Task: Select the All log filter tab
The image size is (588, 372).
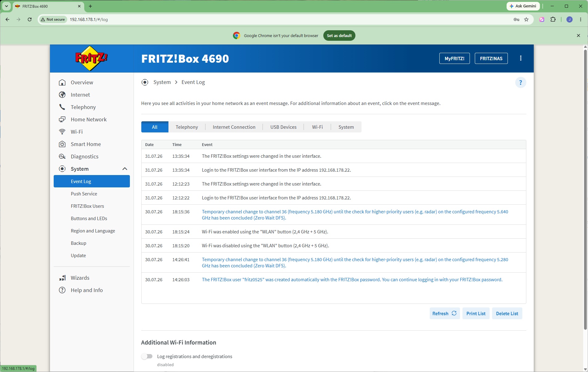Action: pyautogui.click(x=155, y=127)
